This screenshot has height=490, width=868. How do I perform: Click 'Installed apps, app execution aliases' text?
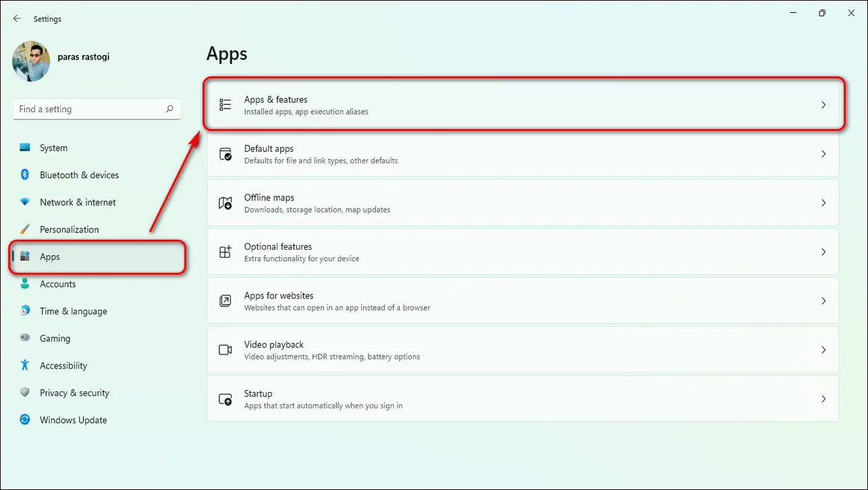tap(306, 111)
